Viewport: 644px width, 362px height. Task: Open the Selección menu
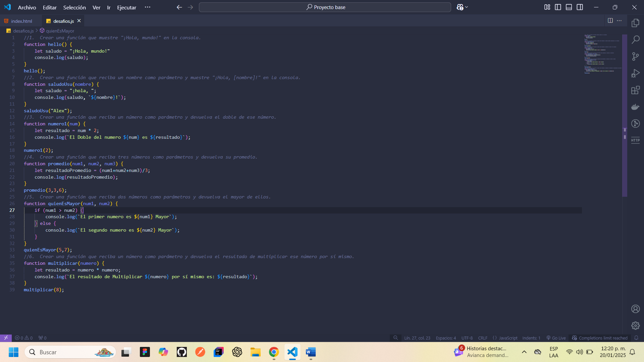point(74,7)
